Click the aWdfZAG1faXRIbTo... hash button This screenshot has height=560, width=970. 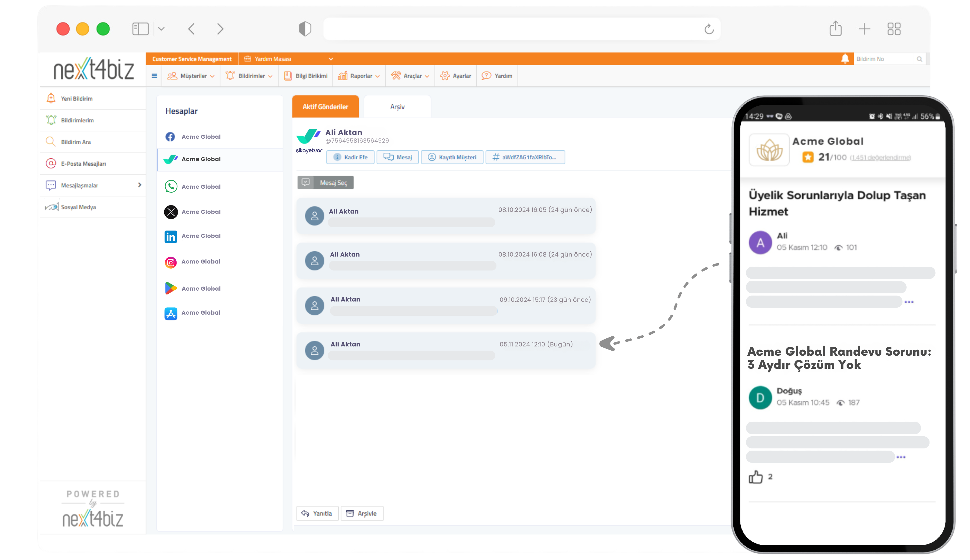pos(525,157)
